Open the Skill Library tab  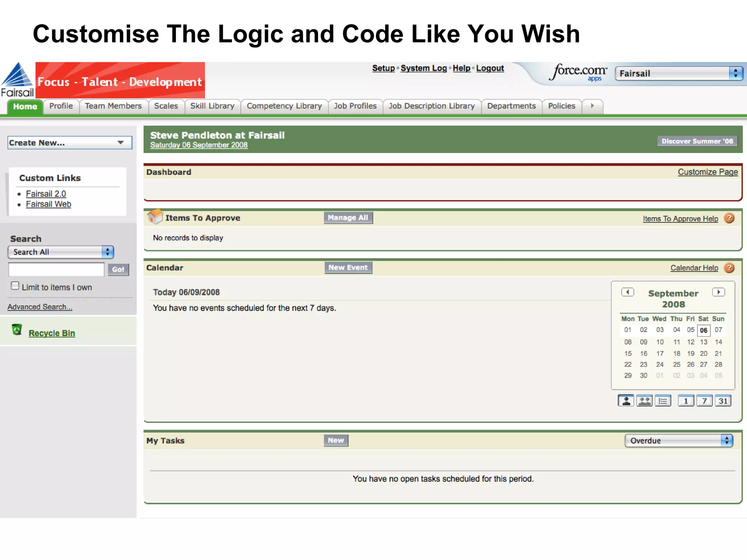point(212,106)
